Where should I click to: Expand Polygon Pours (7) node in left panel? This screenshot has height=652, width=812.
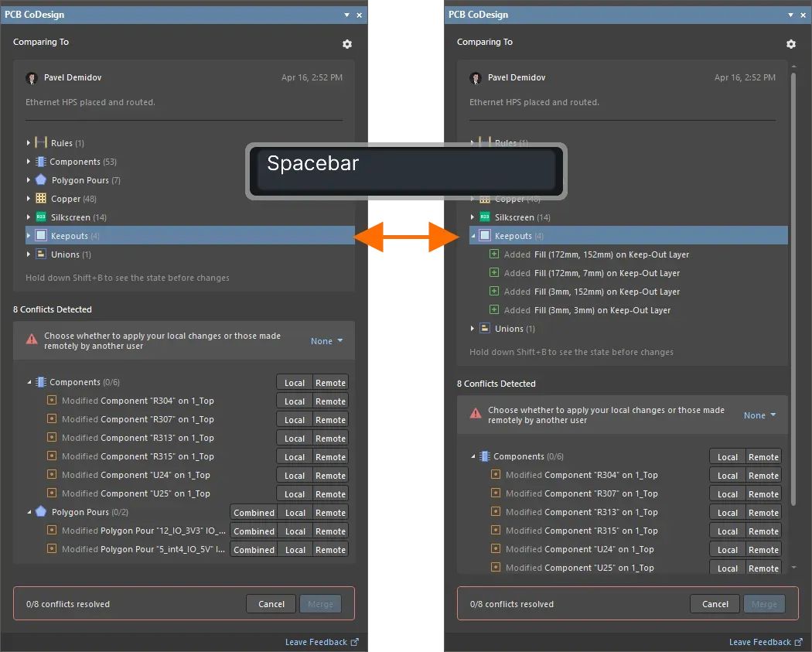click(28, 179)
